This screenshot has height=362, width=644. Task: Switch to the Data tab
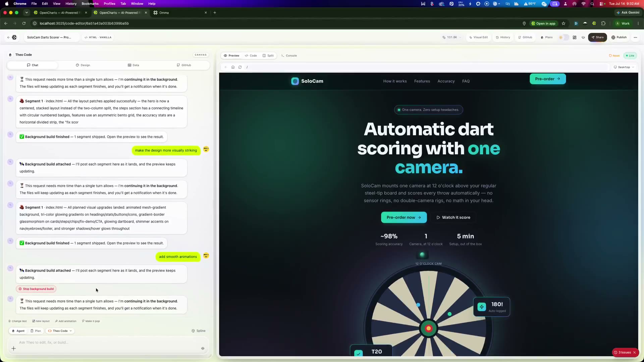point(133,65)
